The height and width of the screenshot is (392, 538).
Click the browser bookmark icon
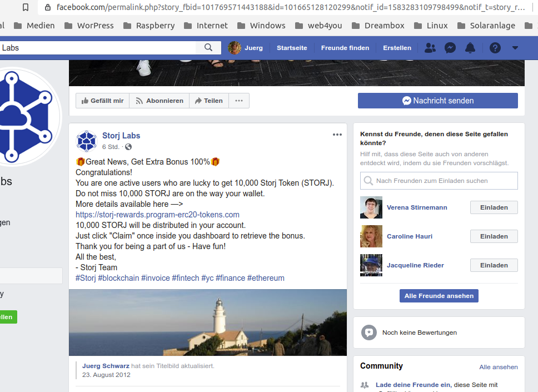(26, 8)
